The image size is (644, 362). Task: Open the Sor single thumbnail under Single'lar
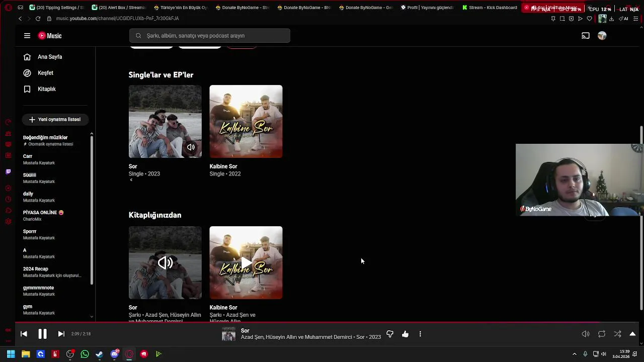click(x=165, y=121)
